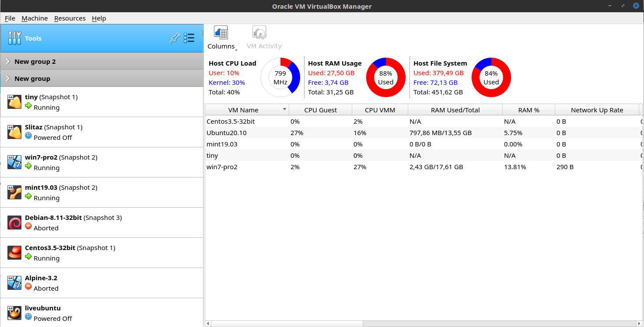Screen dimensions: 644x327
Task: Click the Aborted icon of Alpine-3.2
Action: coord(28,287)
